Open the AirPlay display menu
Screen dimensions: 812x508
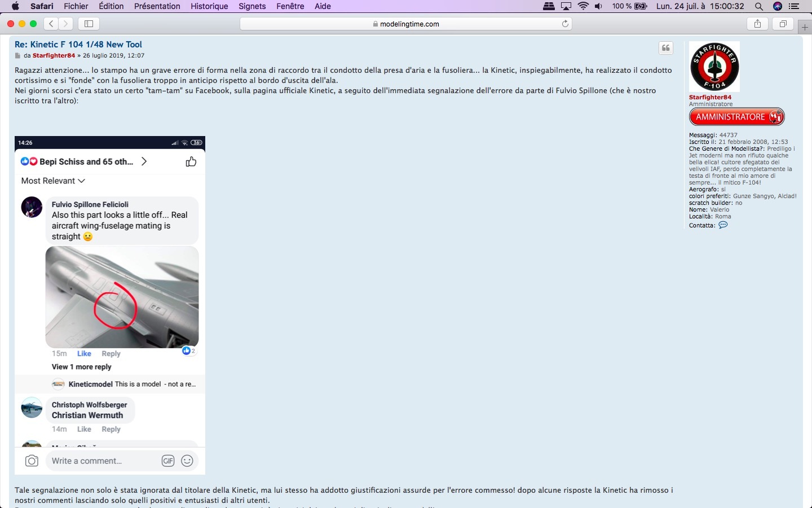tap(566, 6)
